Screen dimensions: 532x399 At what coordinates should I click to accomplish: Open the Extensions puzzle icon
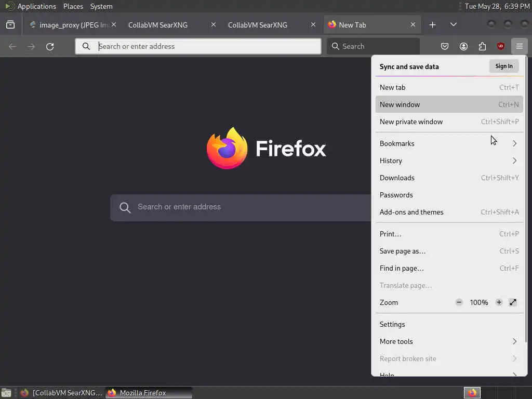click(482, 46)
